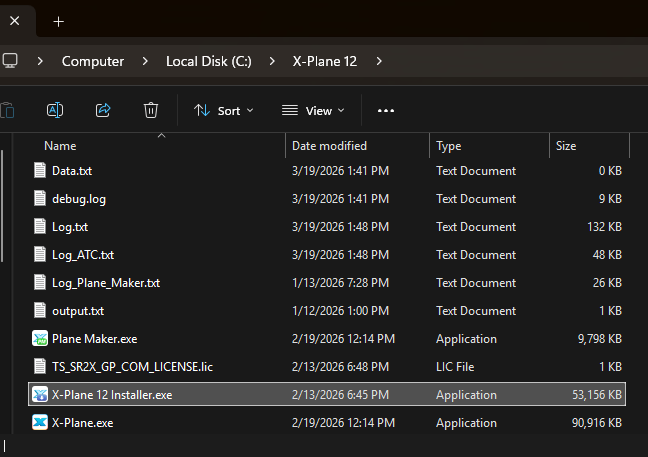The width and height of the screenshot is (648, 457).
Task: Select the X-Plane 12 Installer.exe file name
Action: [x=112, y=395]
